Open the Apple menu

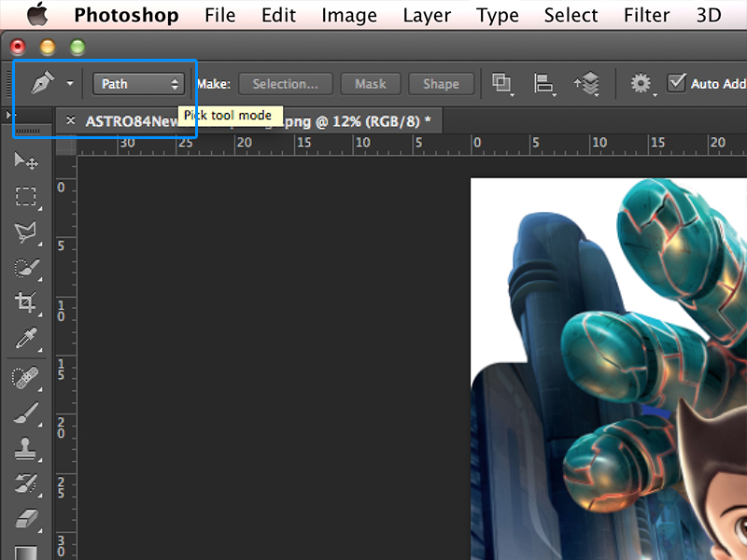coord(37,14)
